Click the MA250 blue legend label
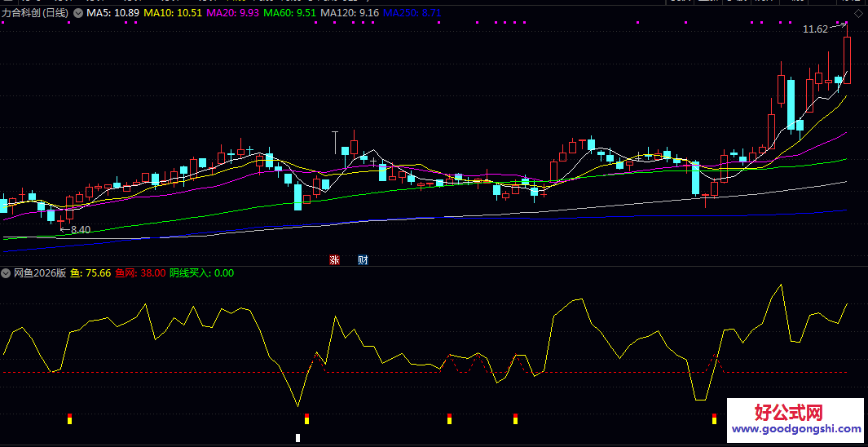 click(412, 14)
